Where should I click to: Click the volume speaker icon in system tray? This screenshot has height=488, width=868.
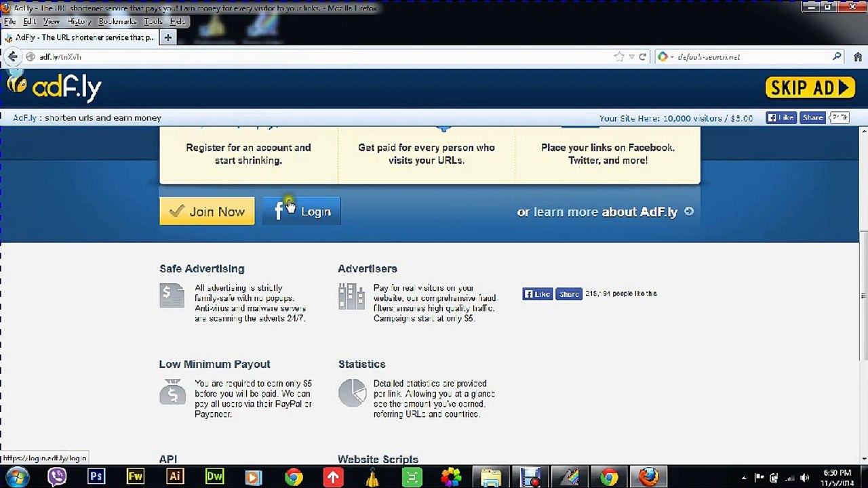coord(805,478)
